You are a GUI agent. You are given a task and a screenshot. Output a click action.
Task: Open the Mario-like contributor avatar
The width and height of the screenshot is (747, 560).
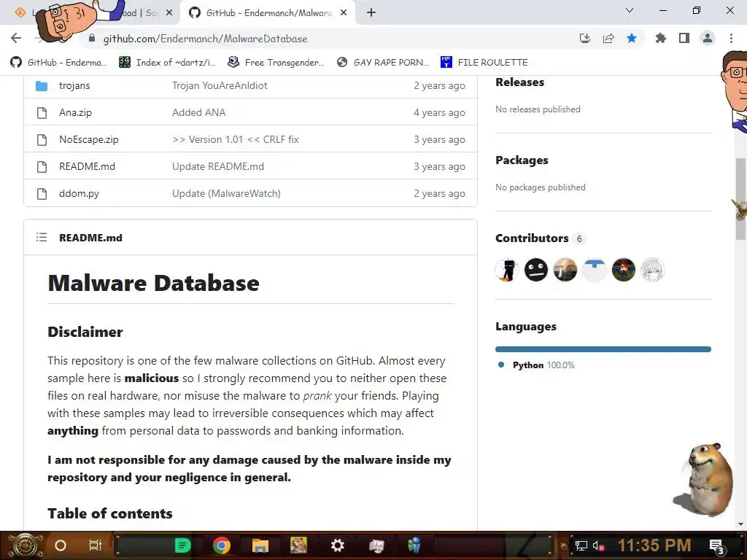click(623, 270)
